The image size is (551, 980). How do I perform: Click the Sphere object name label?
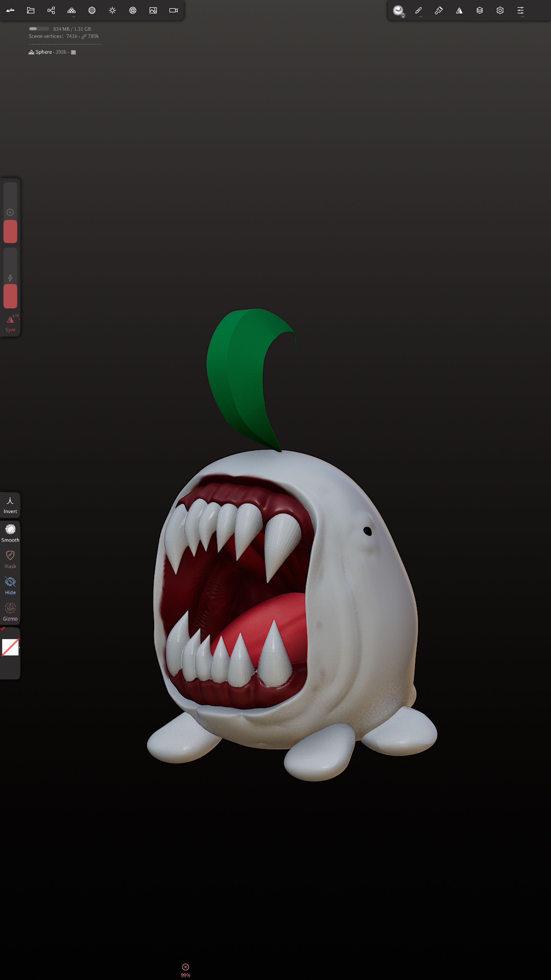point(43,52)
